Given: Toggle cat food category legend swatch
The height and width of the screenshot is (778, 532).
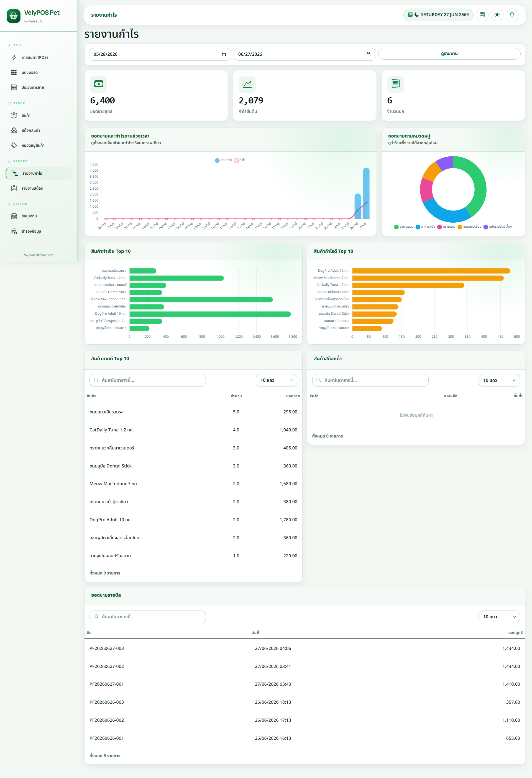Looking at the screenshot, I should pyautogui.click(x=396, y=227).
